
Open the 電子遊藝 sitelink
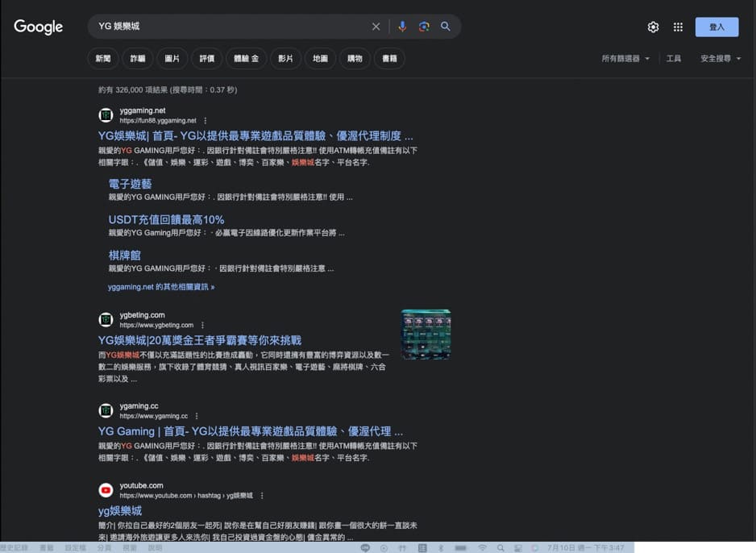131,184
